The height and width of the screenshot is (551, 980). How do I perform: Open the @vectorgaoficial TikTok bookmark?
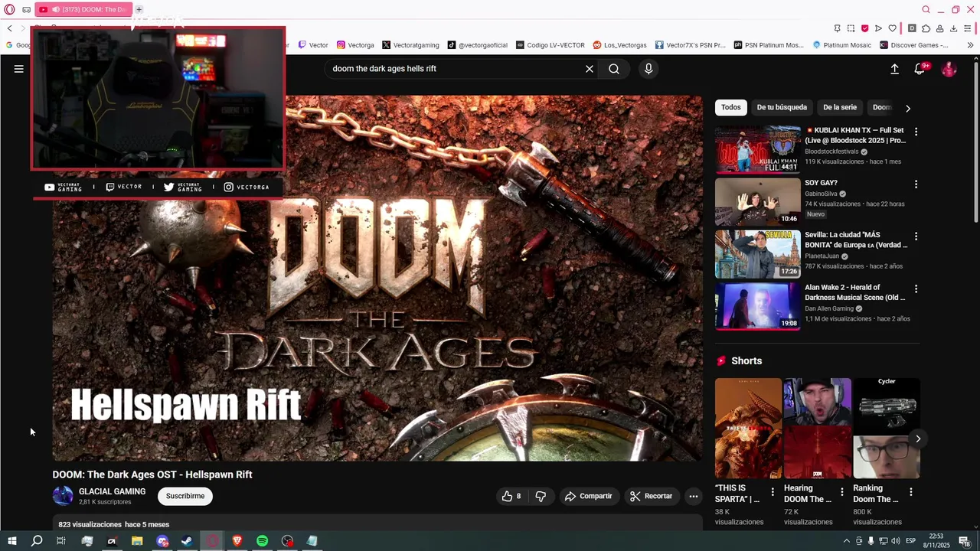[x=478, y=45]
